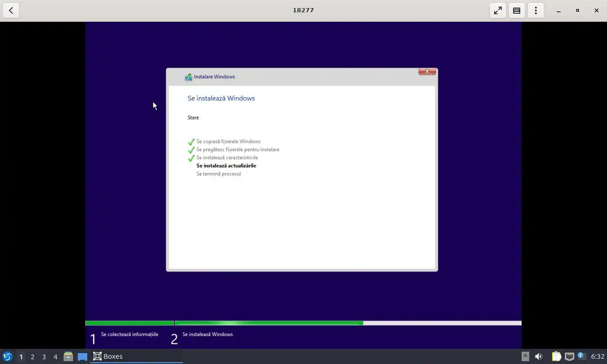This screenshot has height=364, width=607.
Task: Click the green installation progress bar
Action: pyautogui.click(x=303, y=323)
